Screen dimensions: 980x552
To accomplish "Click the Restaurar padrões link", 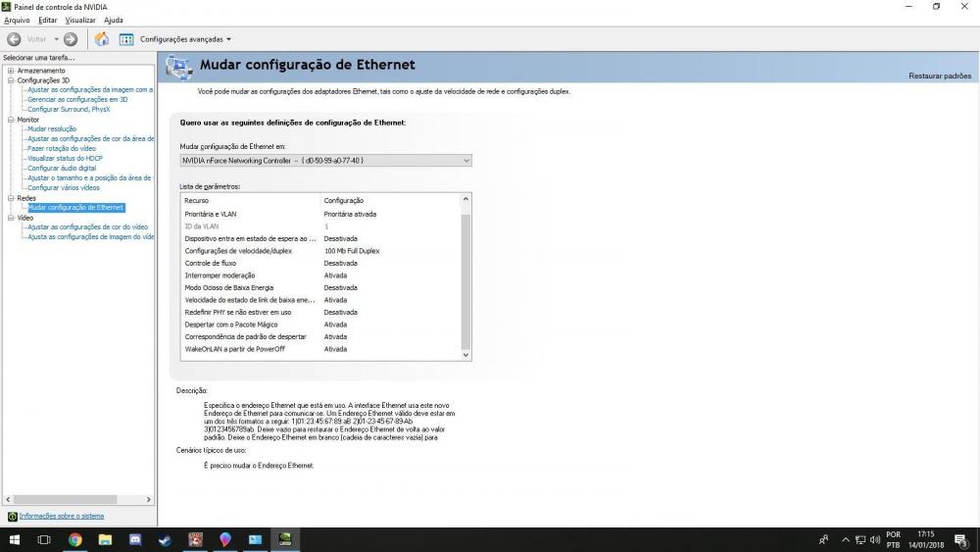I will click(x=939, y=75).
